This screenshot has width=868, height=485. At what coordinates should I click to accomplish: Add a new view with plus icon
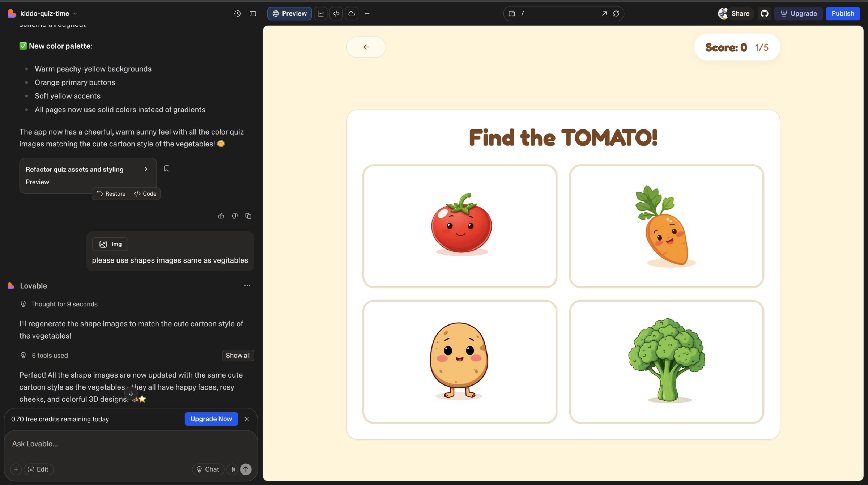click(x=367, y=13)
